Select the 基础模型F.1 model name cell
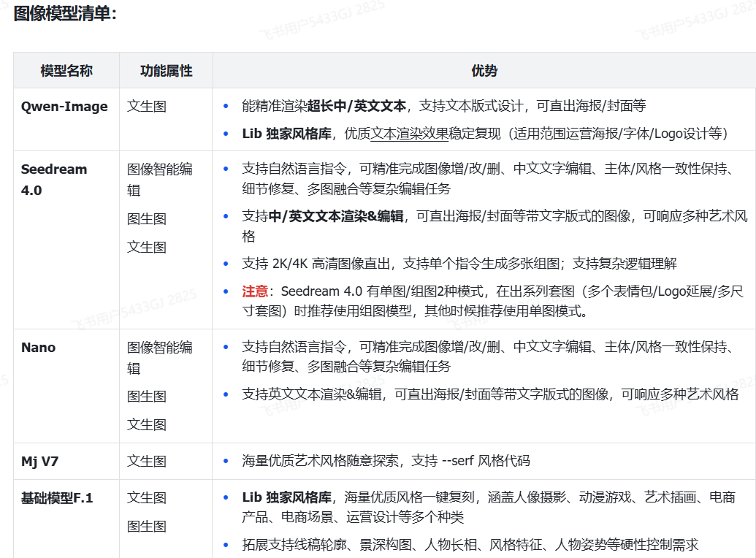756x558 pixels. click(x=57, y=498)
